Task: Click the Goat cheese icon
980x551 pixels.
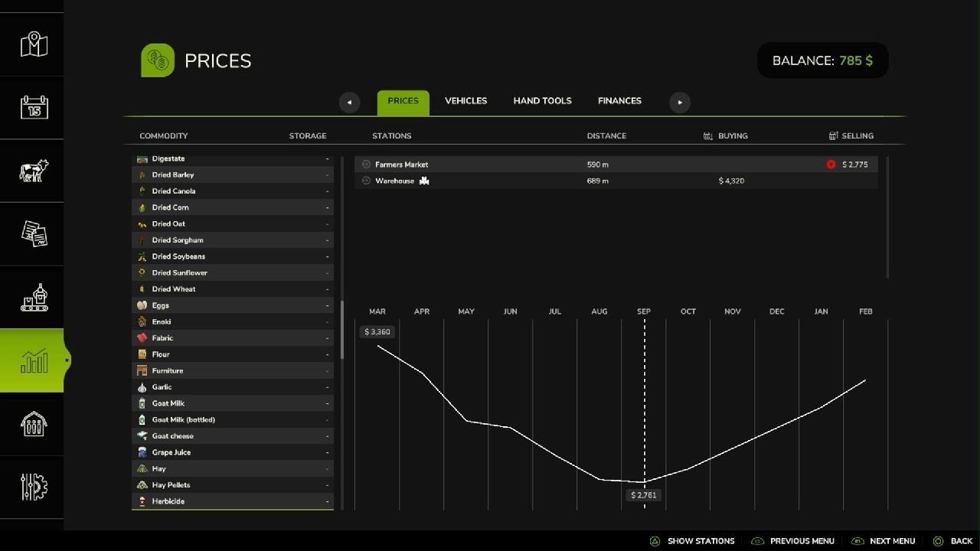Action: pos(142,436)
